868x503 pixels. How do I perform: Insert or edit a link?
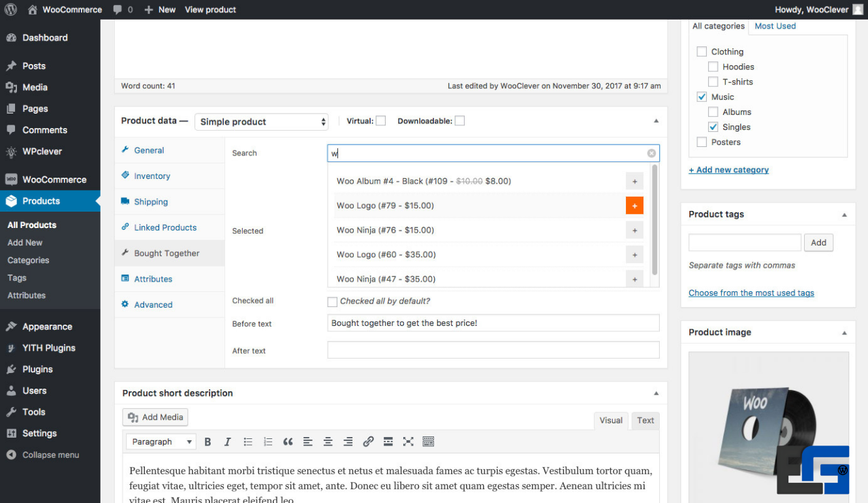pos(368,442)
